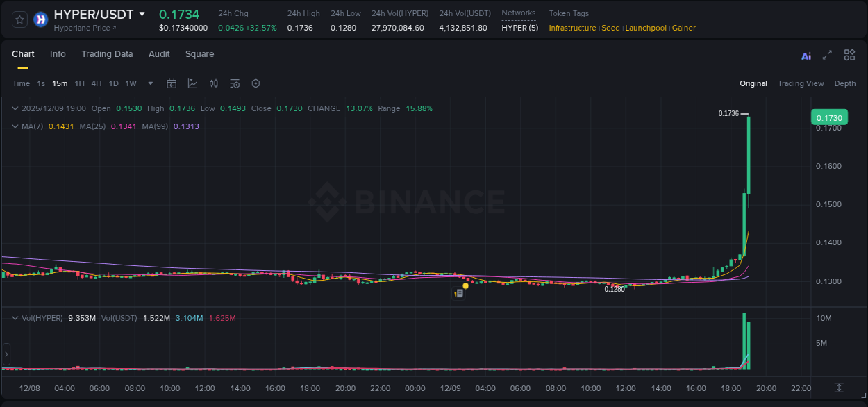Open the widget layout grid icon
The image size is (868, 407).
[849, 55]
